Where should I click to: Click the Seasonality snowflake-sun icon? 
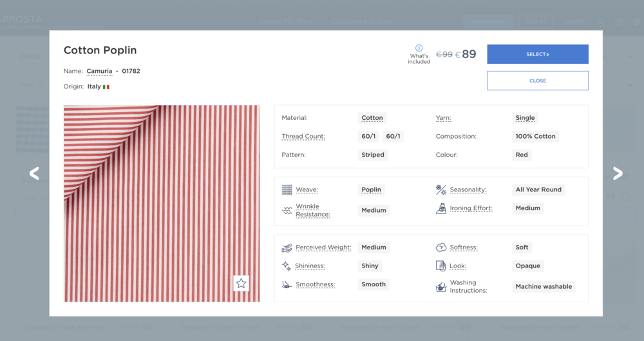coord(441,190)
